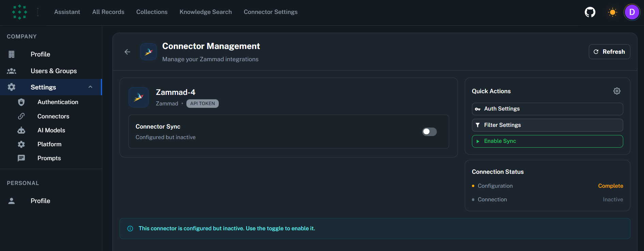This screenshot has width=644, height=251.
Task: Click the Platform gear icon
Action: point(21,144)
